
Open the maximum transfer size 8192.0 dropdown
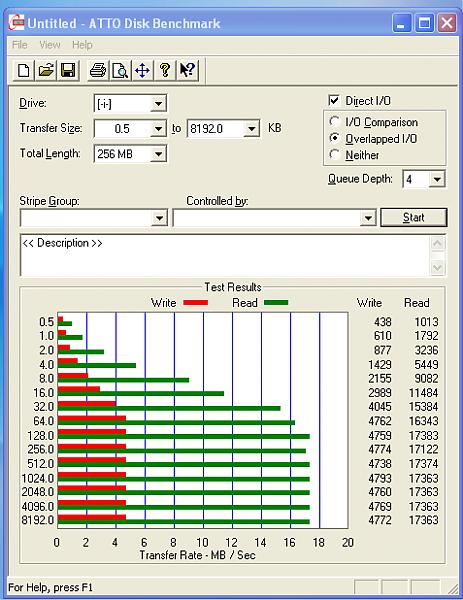pos(251,129)
